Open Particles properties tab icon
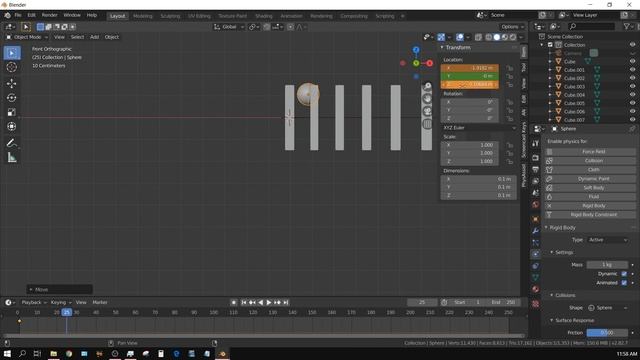 click(x=536, y=242)
